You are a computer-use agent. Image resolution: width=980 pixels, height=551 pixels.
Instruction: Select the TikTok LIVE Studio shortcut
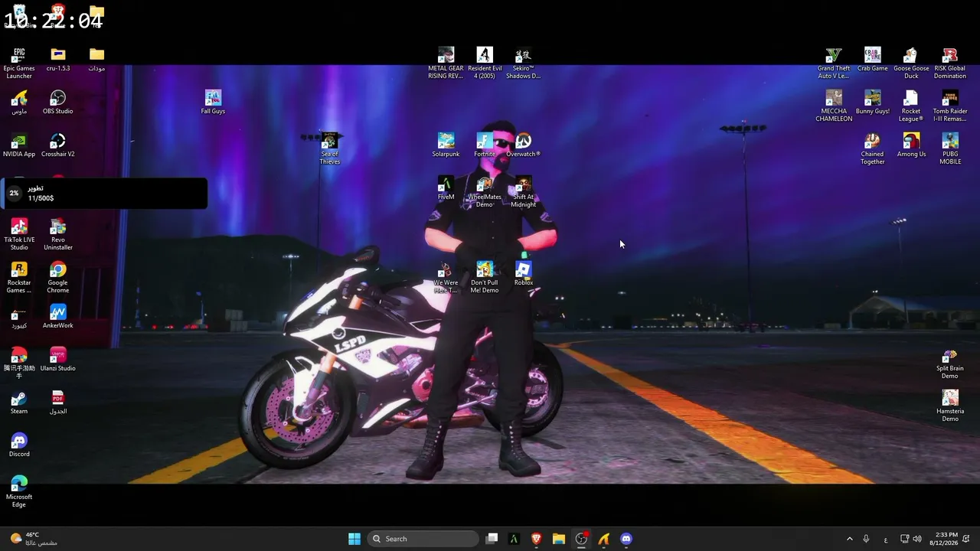point(19,234)
